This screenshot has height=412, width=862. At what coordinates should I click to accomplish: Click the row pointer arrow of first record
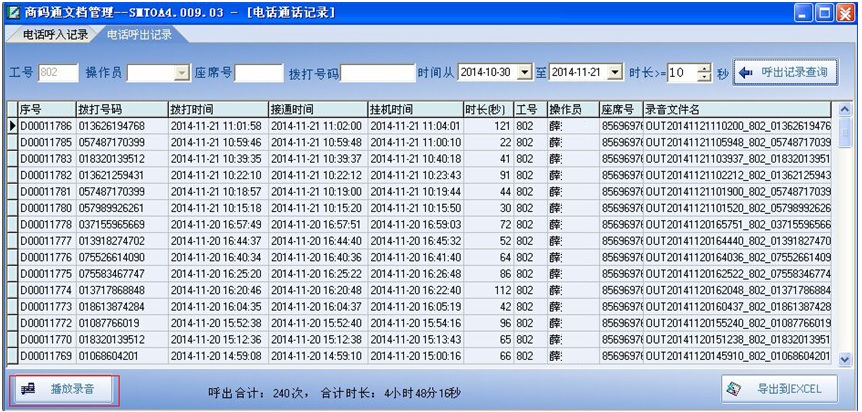coord(12,126)
